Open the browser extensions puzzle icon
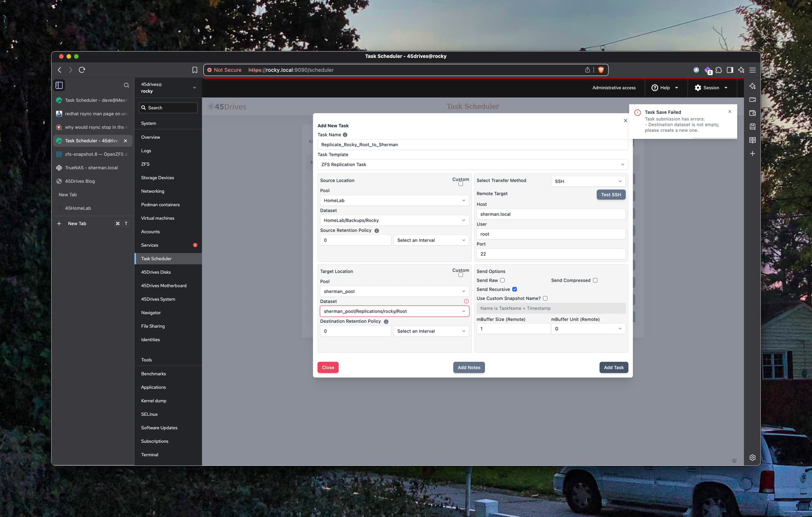This screenshot has height=517, width=812. [x=719, y=70]
